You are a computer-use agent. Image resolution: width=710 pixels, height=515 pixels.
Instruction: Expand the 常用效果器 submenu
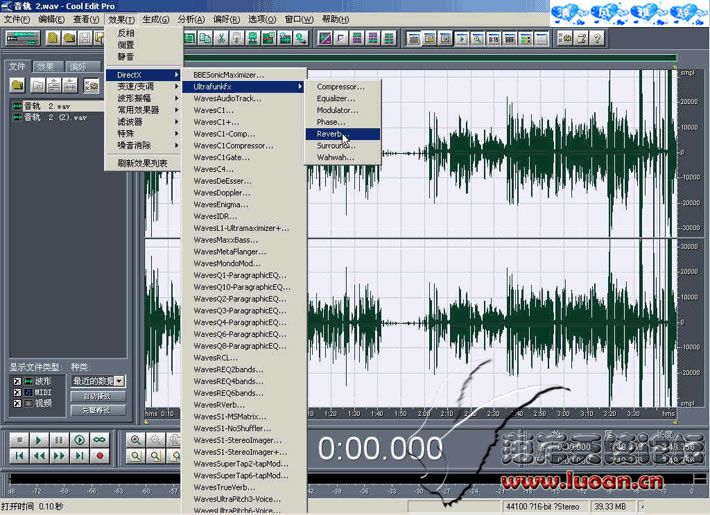click(143, 110)
